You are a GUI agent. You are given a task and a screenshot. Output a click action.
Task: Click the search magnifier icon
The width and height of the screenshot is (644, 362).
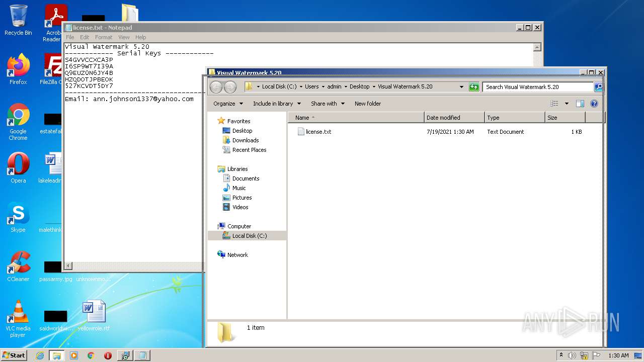pos(598,87)
